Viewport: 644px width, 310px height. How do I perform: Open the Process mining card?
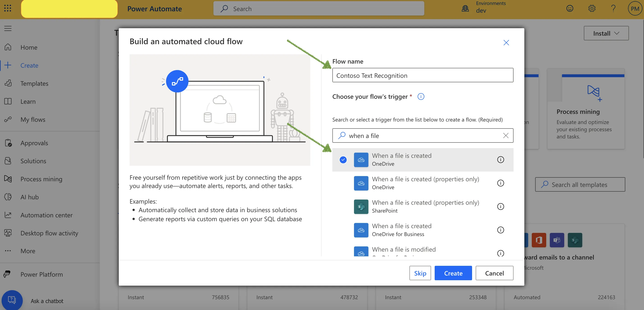[586, 109]
